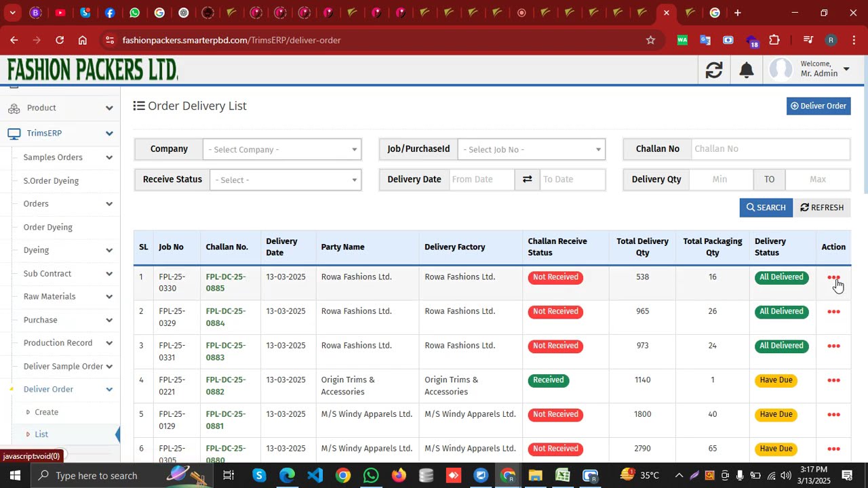Click Not Received badge for FPL-25-0329
This screenshot has height=488, width=868.
click(x=555, y=312)
